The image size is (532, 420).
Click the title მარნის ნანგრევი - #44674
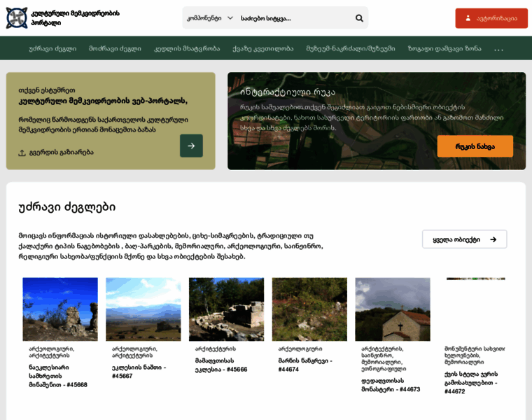pos(305,365)
